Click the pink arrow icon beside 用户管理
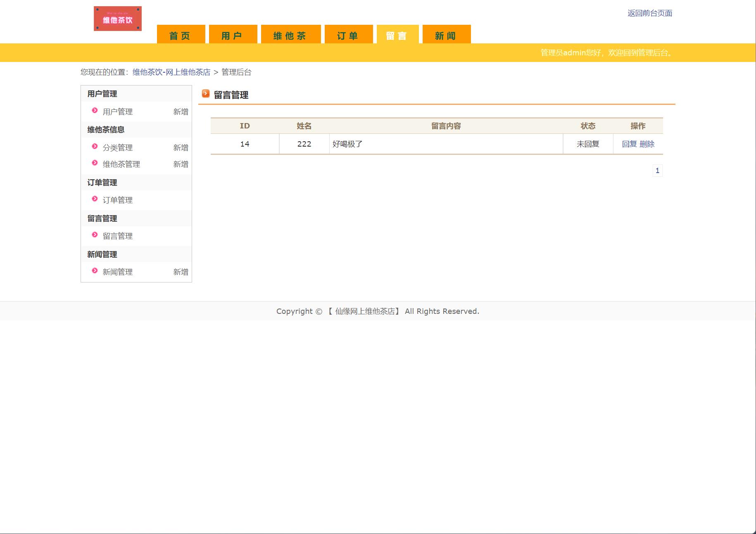This screenshot has width=756, height=534. (95, 111)
